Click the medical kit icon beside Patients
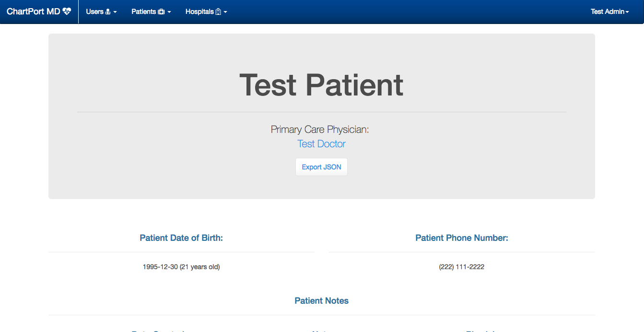Screen dimensions: 644x332 click(161, 12)
